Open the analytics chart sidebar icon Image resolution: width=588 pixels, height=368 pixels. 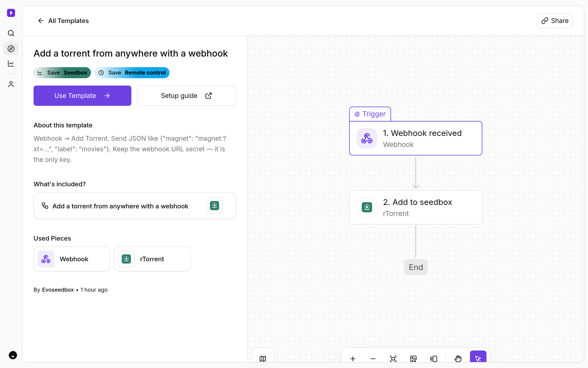tap(11, 64)
